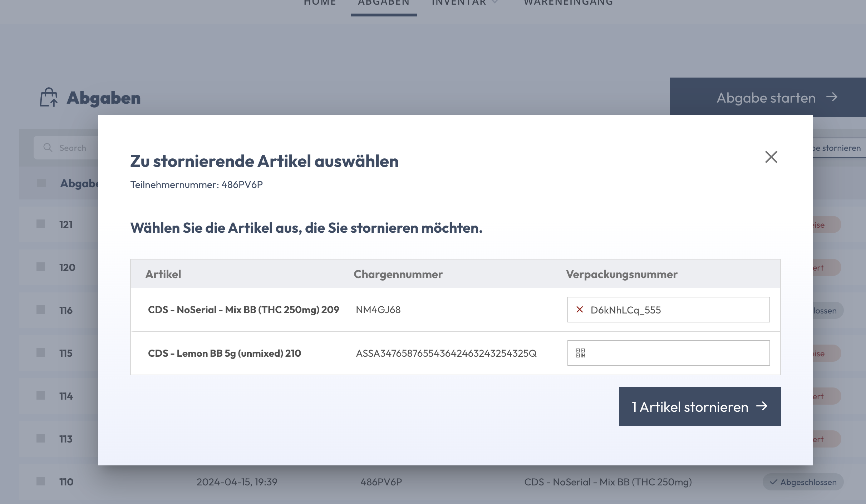Viewport: 866px width, 504px height.
Task: Remove package number D6kNhLCq_555 with red X
Action: [x=580, y=310]
